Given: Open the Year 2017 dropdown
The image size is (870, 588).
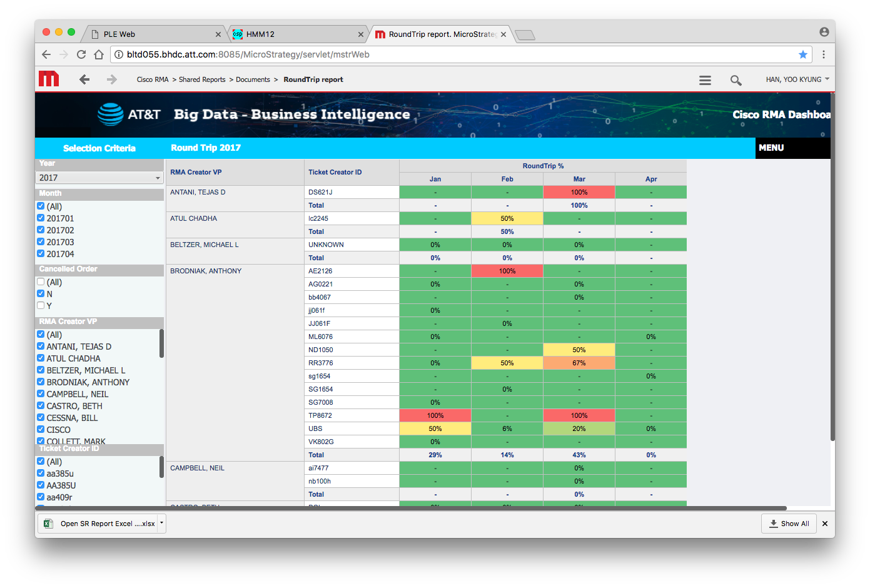Looking at the screenshot, I should coord(99,178).
